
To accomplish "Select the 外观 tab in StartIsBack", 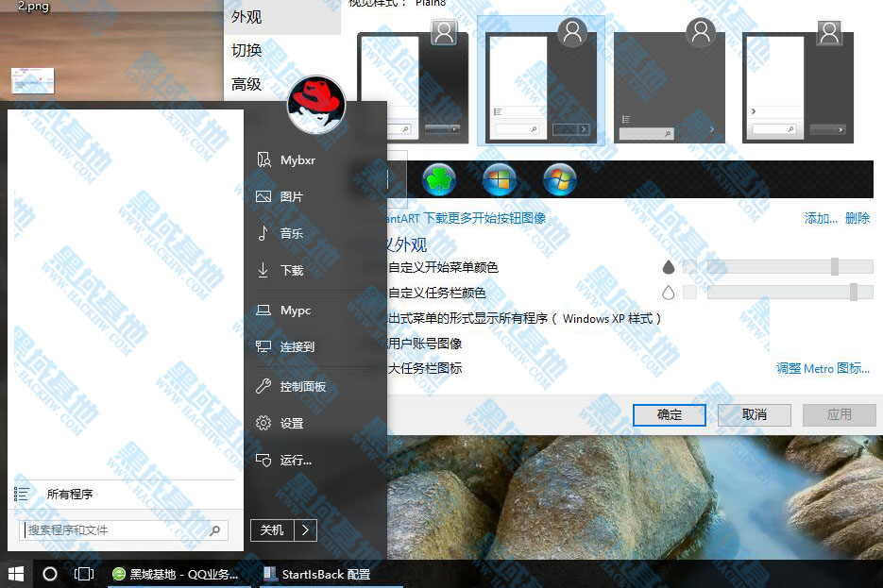I will [282, 17].
